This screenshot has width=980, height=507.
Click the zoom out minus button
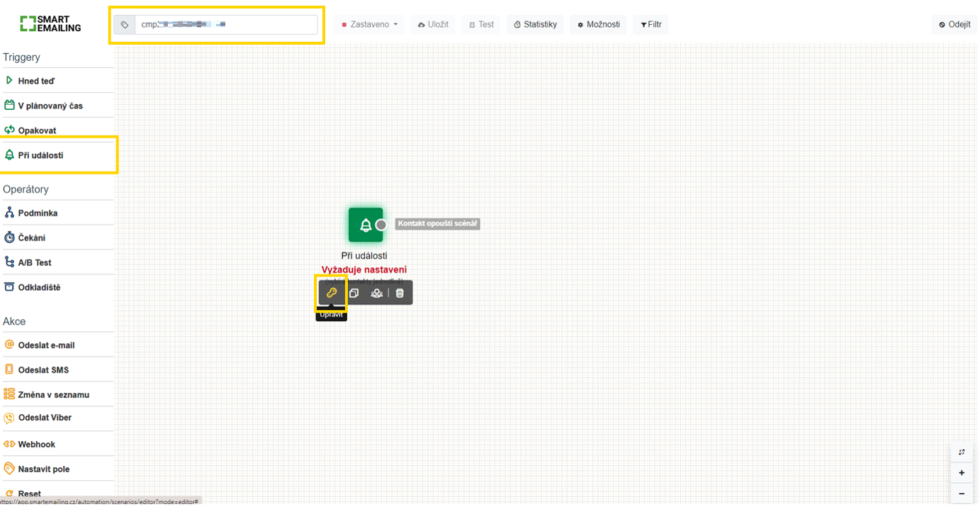pyautogui.click(x=962, y=494)
